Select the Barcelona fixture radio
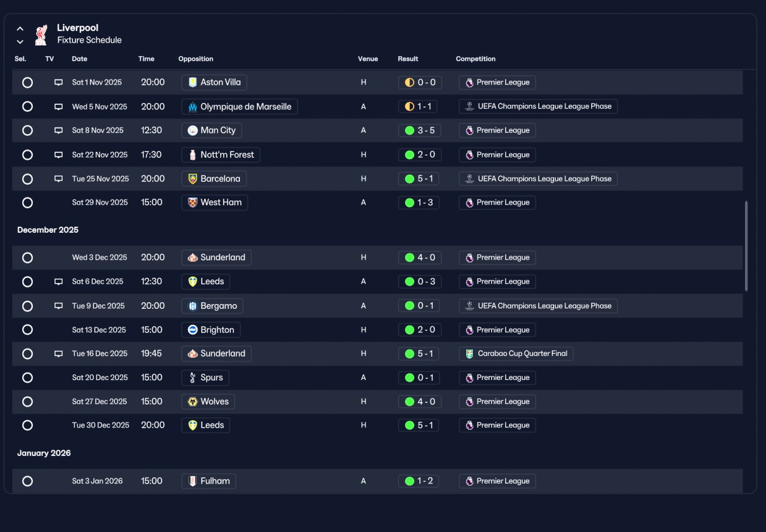This screenshot has width=766, height=532. (x=28, y=179)
